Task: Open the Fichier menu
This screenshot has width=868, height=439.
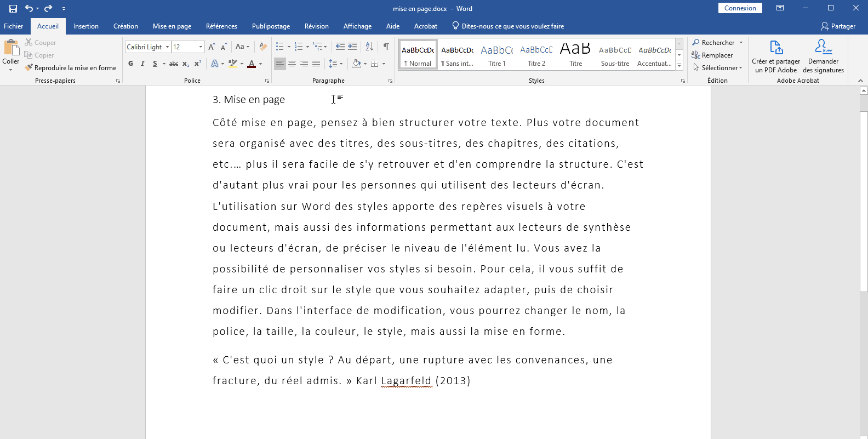Action: coord(13,26)
